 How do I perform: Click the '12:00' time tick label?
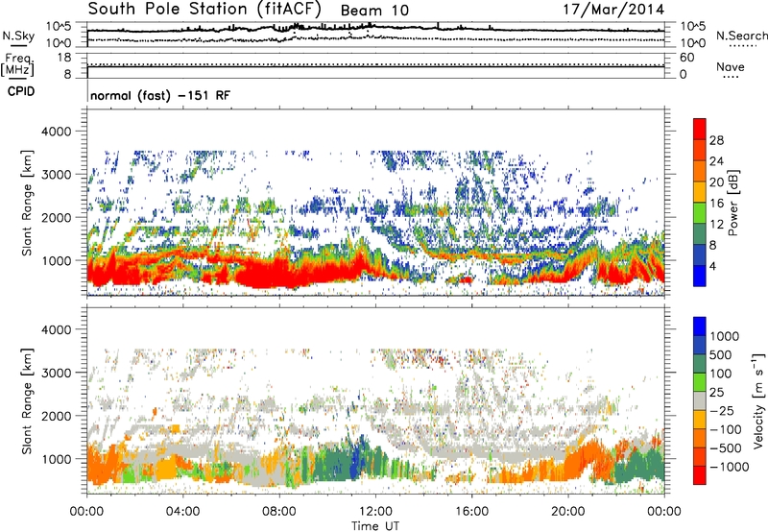pos(375,512)
